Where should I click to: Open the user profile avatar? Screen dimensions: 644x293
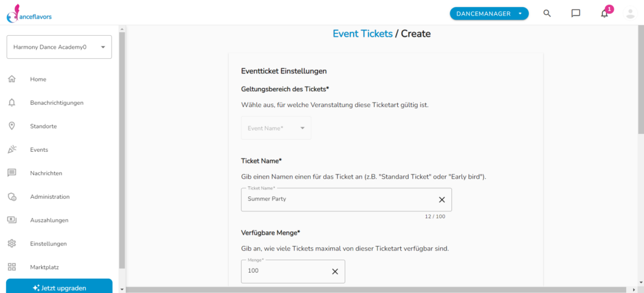[x=630, y=13]
